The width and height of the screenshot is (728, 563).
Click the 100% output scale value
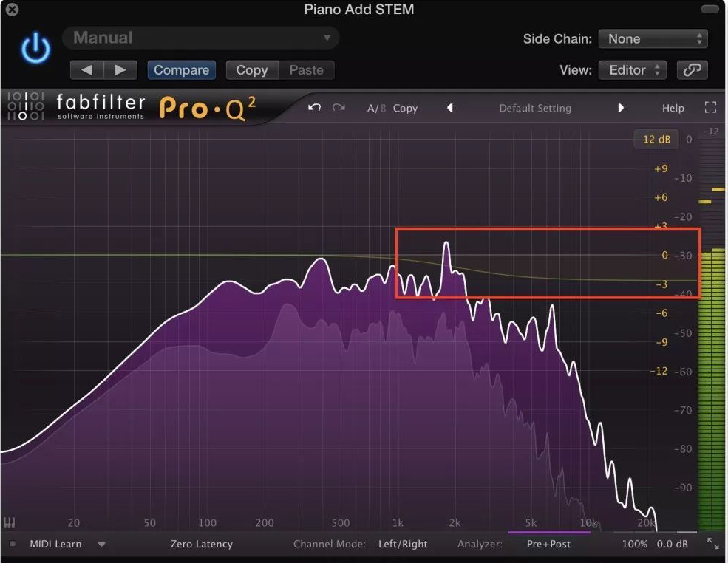click(634, 544)
